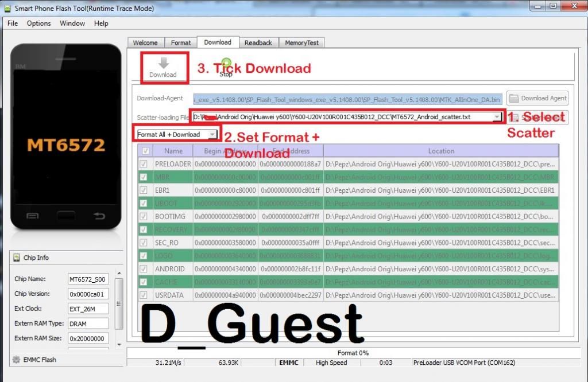Screen dimensions: 588x382
Task: Uncheck the RECOVERY partition checkbox
Action: point(144,229)
